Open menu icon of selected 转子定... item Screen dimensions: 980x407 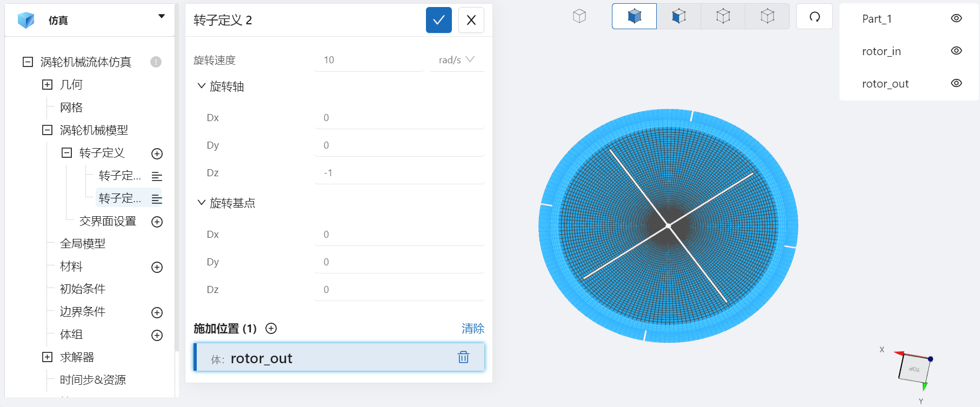pos(157,199)
